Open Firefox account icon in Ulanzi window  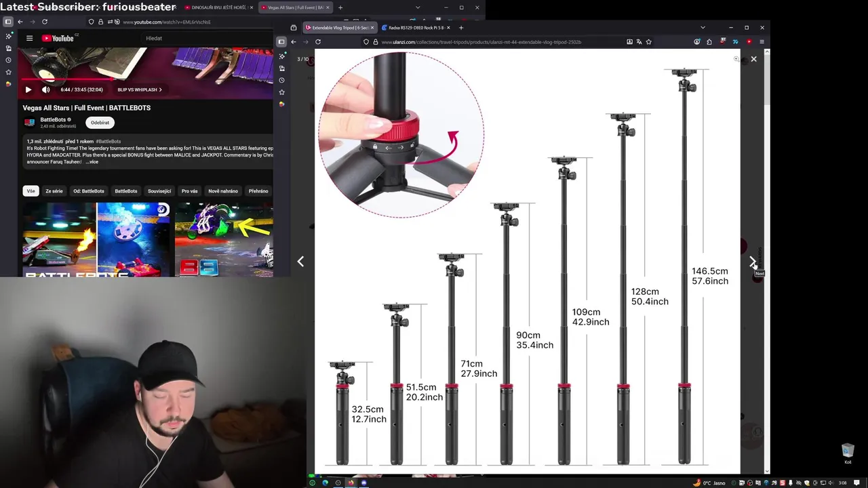click(x=696, y=42)
